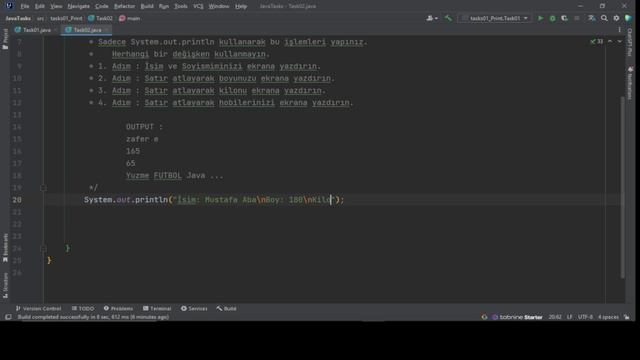This screenshot has width=640, height=360.
Task: Open Version Control tool window
Action: [x=38, y=308]
